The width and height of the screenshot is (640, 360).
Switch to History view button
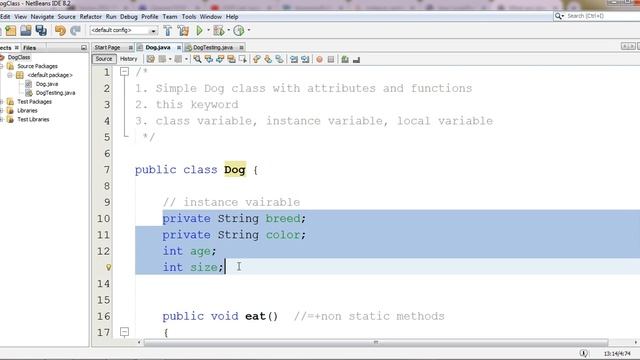coord(129,59)
